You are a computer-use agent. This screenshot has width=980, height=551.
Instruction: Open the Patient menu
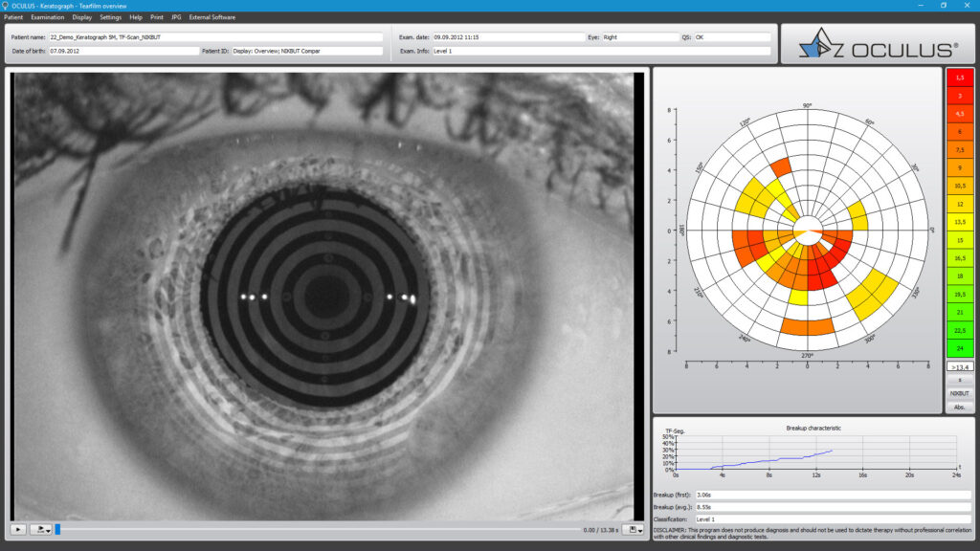pos(13,16)
